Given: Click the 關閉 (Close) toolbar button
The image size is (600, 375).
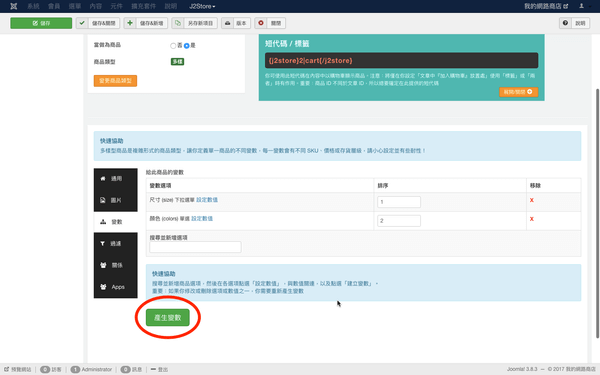Looking at the screenshot, I should pos(270,23).
